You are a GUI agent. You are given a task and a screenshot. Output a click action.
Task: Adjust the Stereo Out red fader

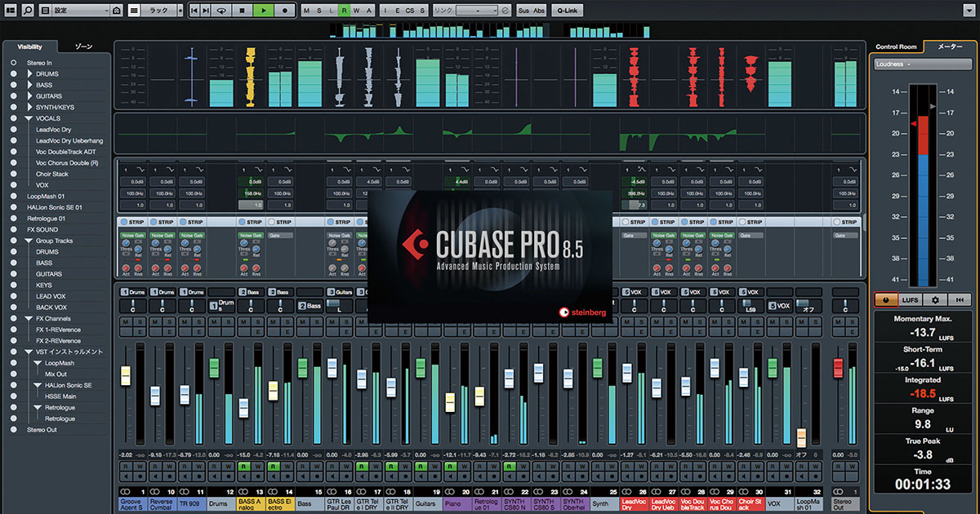click(x=837, y=368)
